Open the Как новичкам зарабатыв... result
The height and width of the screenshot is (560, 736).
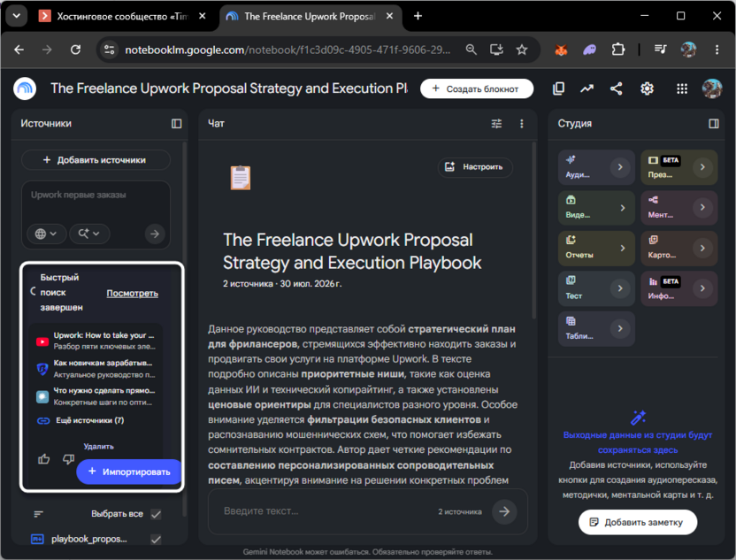coord(96,369)
